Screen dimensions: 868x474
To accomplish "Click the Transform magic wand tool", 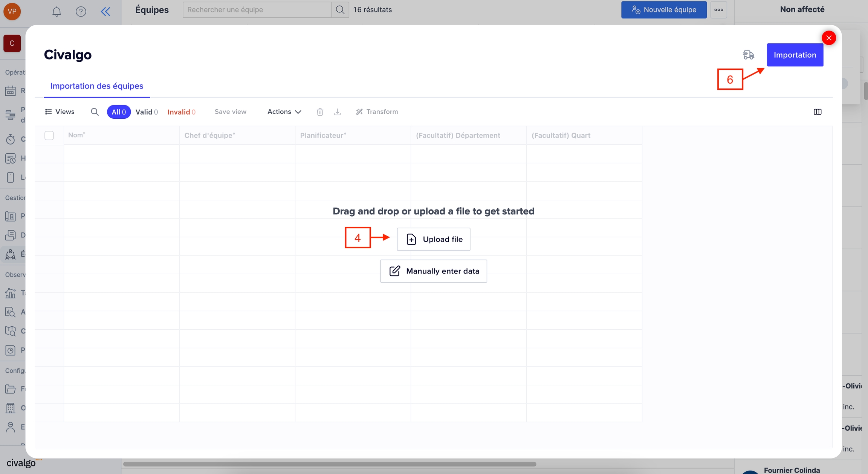I will [x=377, y=112].
